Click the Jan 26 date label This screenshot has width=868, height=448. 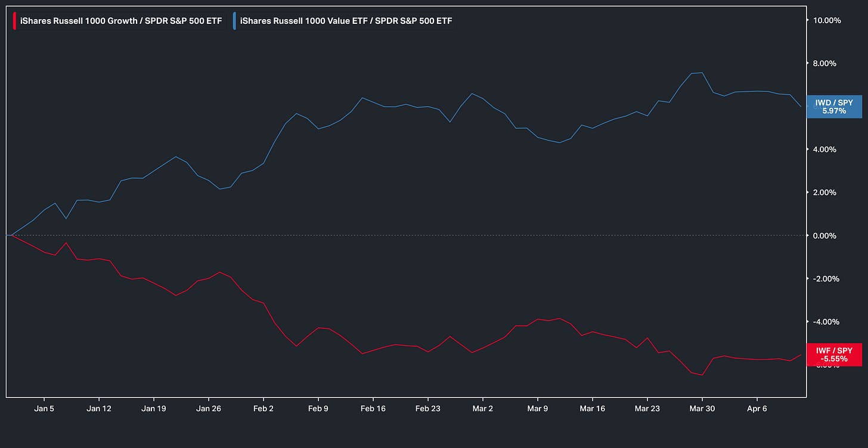(x=208, y=409)
